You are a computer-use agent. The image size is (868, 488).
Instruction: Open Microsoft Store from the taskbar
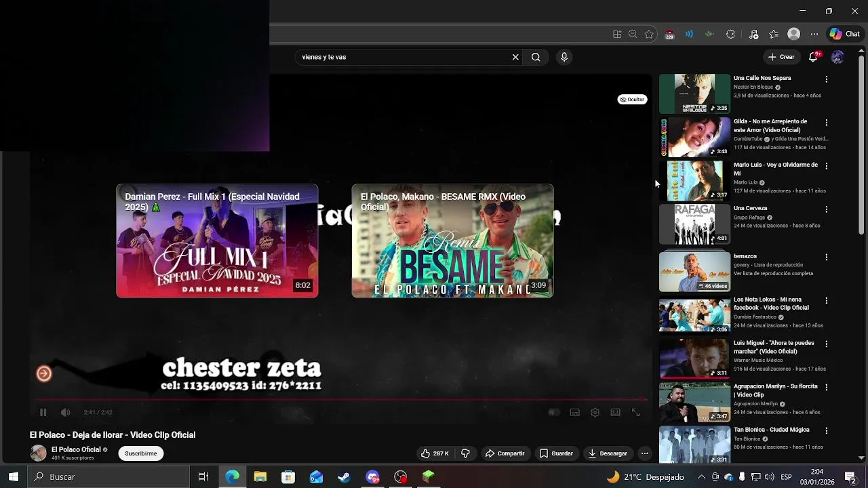click(288, 476)
